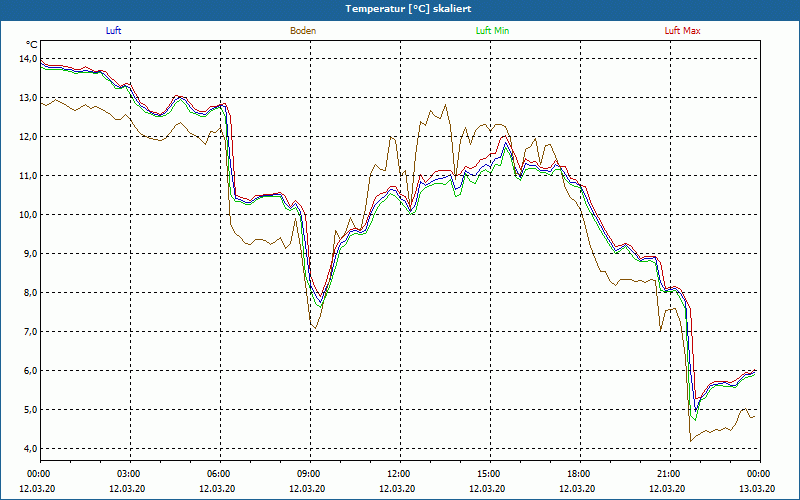800x500 pixels.
Task: Click the 10,0 y-axis value
Action: click(x=28, y=215)
